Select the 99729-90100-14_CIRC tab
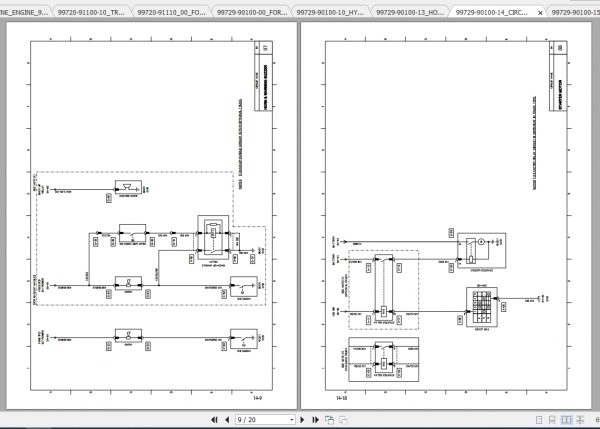Image resolution: width=600 pixels, height=429 pixels. (492, 12)
